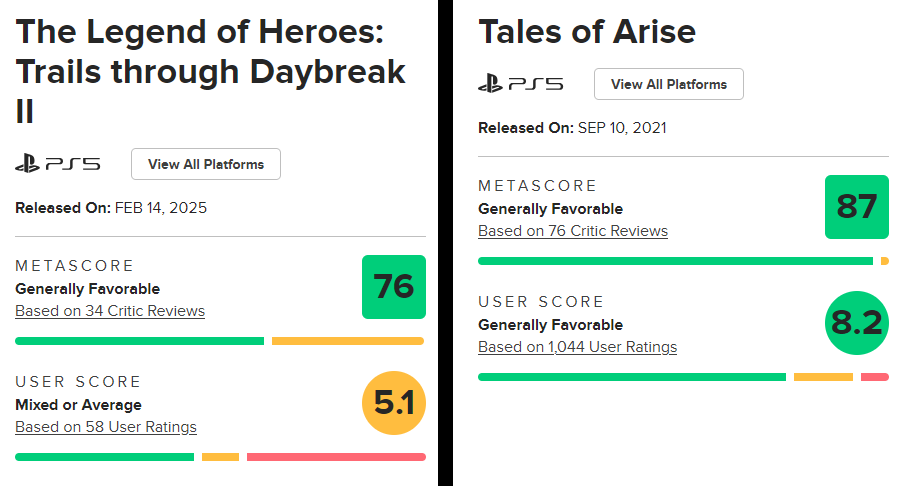The image size is (898, 486).
Task: Open the Based on 1,044 User Ratings link
Action: [577, 347]
